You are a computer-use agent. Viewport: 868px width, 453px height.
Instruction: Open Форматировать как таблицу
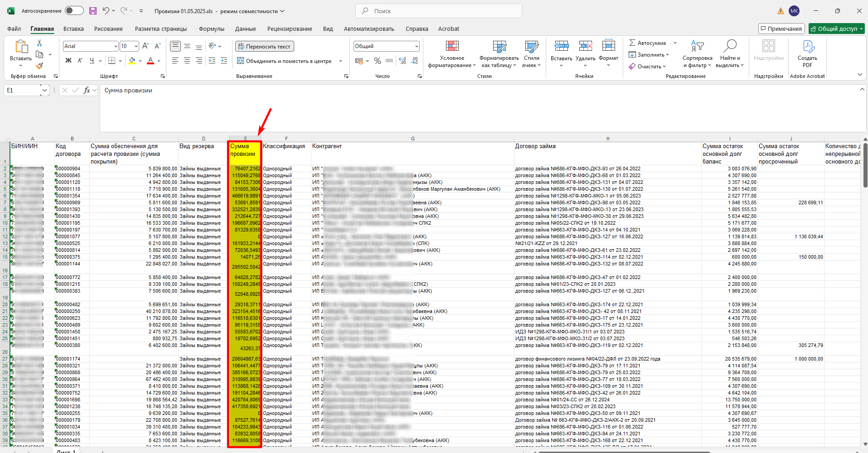click(x=499, y=54)
